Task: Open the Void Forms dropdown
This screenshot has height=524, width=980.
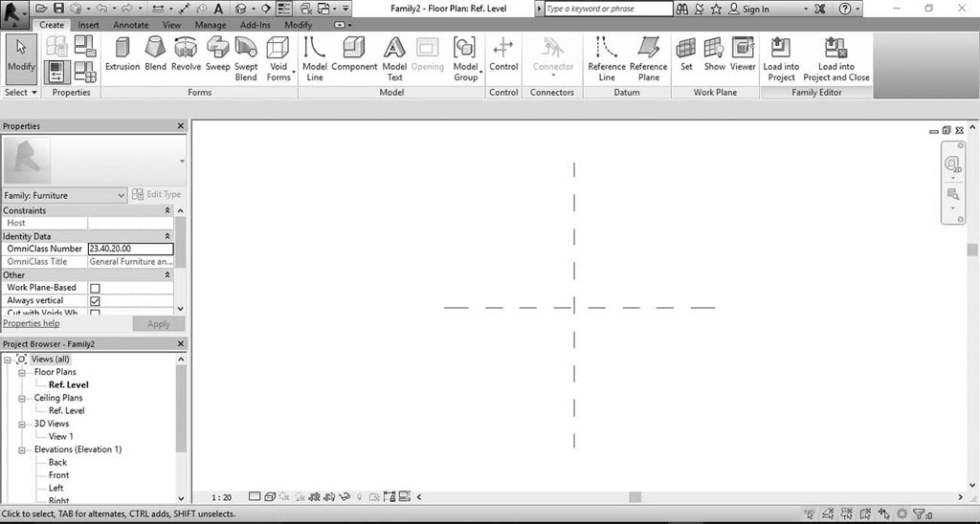Action: (x=278, y=59)
